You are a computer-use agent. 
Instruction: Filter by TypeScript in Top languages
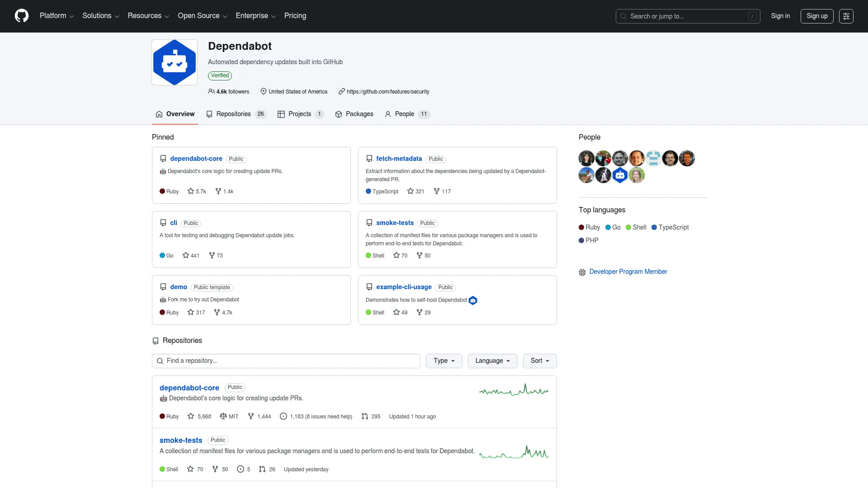pos(670,227)
